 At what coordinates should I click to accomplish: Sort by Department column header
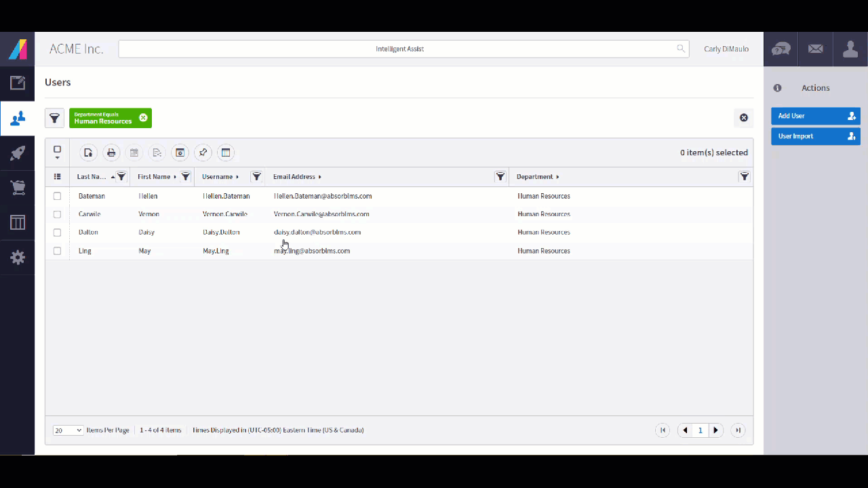[535, 177]
